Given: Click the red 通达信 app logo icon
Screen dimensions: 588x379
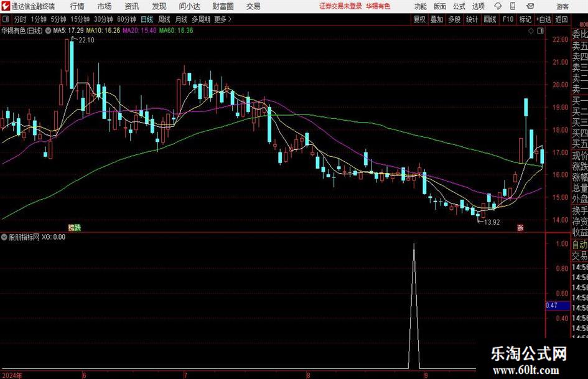Looking at the screenshot, I should (6, 6).
